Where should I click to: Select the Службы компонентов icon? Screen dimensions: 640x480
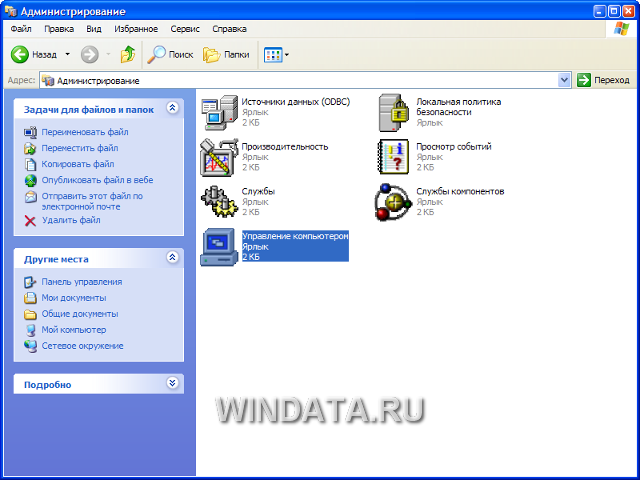tap(393, 202)
